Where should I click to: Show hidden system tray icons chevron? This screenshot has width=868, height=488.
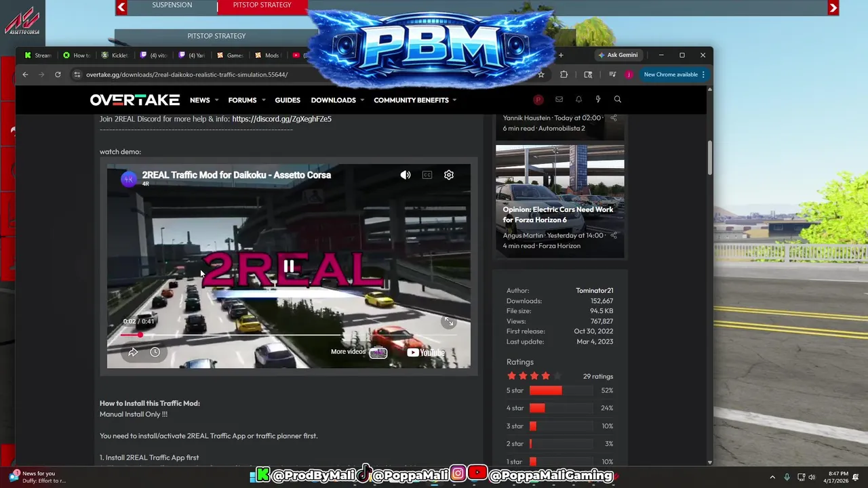tap(772, 477)
